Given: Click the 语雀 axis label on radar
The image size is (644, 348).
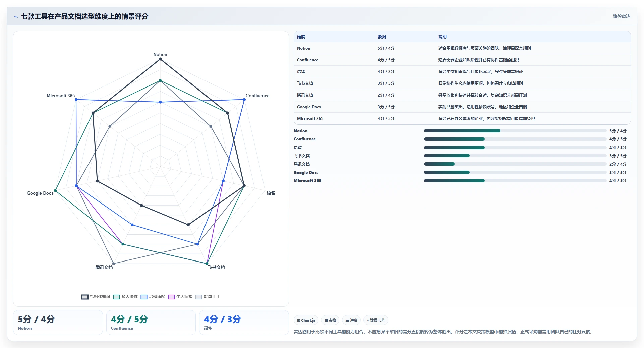Looking at the screenshot, I should click(x=271, y=193).
